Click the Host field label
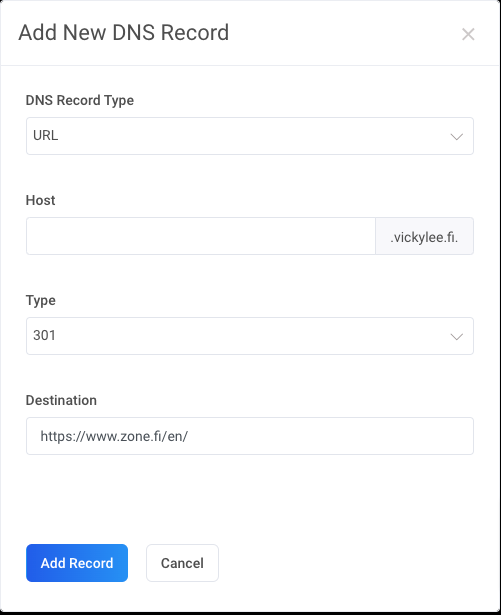Screen dimensions: 501x615 point(40,200)
